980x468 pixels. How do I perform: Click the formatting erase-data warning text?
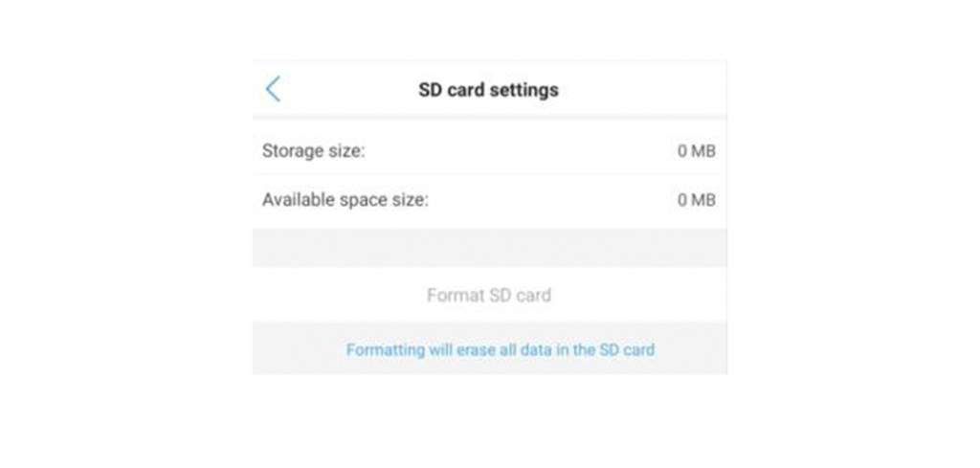coord(500,350)
